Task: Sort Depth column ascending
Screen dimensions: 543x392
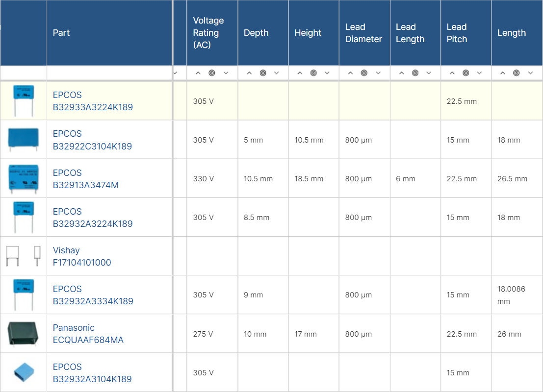Action: pyautogui.click(x=249, y=73)
